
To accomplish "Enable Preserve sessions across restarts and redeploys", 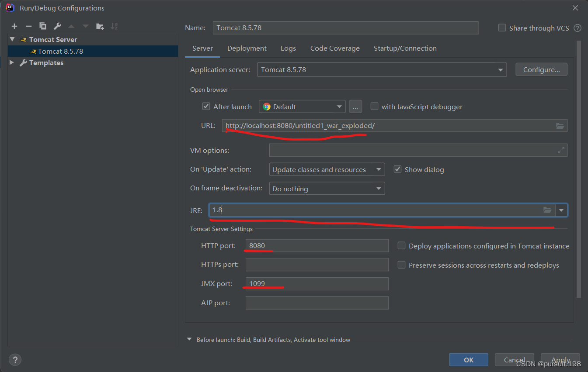I will coord(401,265).
